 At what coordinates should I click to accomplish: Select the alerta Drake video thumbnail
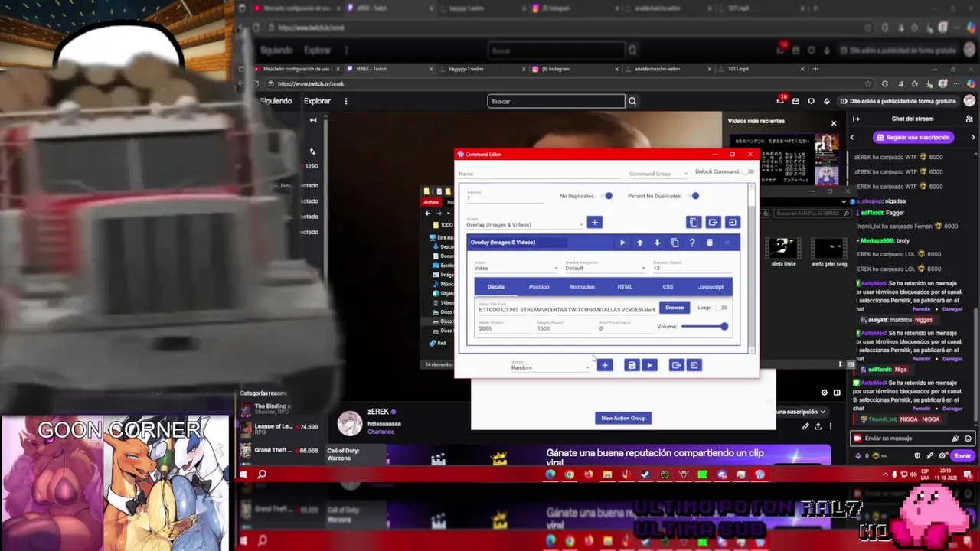[x=782, y=253]
